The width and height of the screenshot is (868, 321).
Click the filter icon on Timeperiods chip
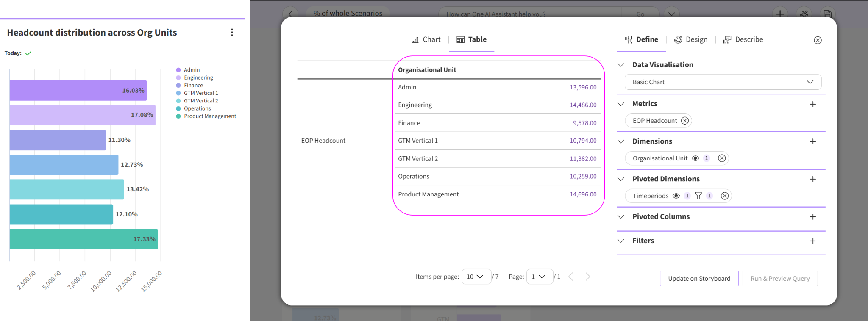click(x=698, y=196)
